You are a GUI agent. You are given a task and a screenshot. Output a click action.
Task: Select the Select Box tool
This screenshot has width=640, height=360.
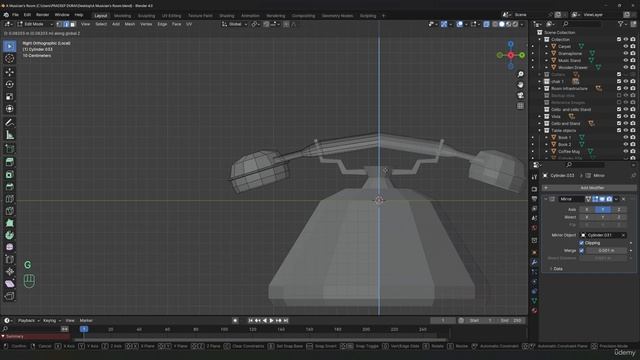pos(9,46)
